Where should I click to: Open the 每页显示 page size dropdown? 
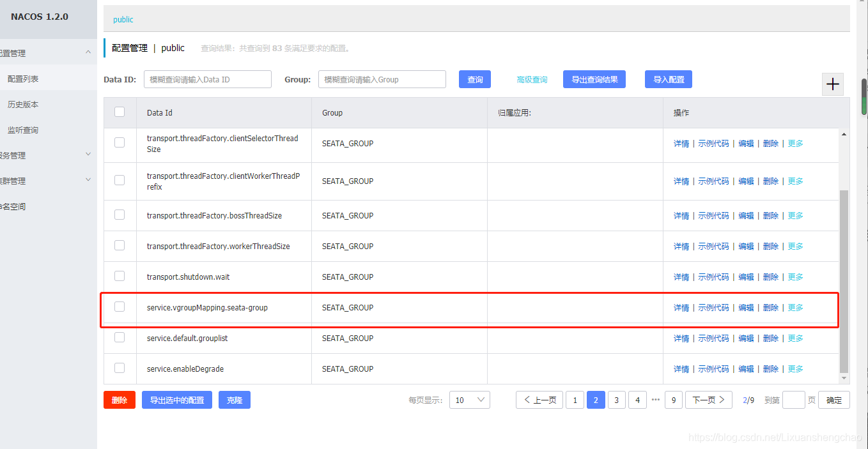point(470,400)
